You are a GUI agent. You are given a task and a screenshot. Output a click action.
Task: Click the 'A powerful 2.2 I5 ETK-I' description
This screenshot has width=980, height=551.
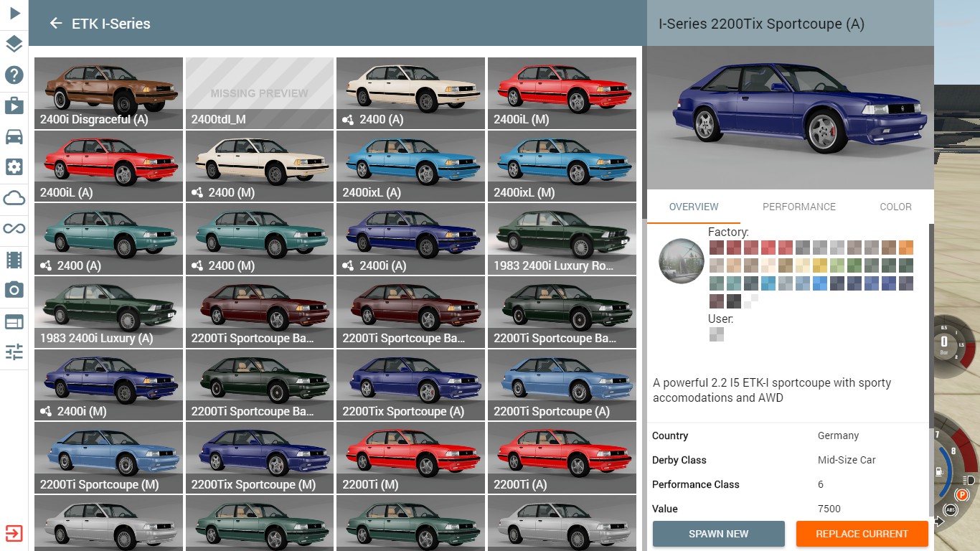772,390
